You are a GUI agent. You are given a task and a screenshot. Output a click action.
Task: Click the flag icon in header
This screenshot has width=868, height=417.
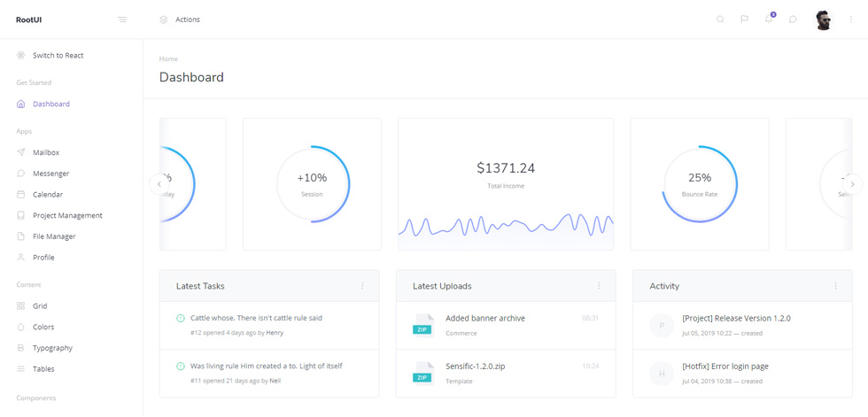(745, 19)
